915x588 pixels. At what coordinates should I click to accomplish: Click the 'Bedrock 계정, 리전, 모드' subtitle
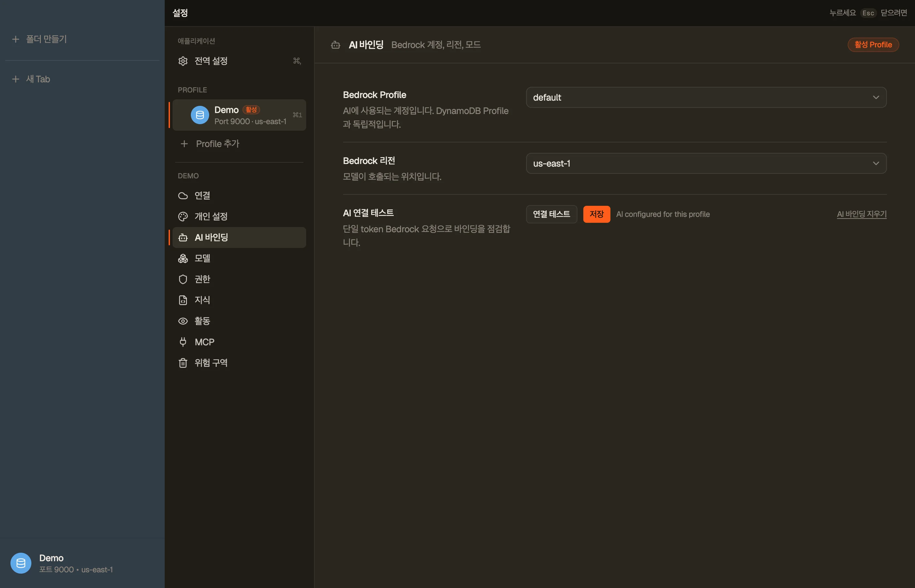pyautogui.click(x=436, y=45)
